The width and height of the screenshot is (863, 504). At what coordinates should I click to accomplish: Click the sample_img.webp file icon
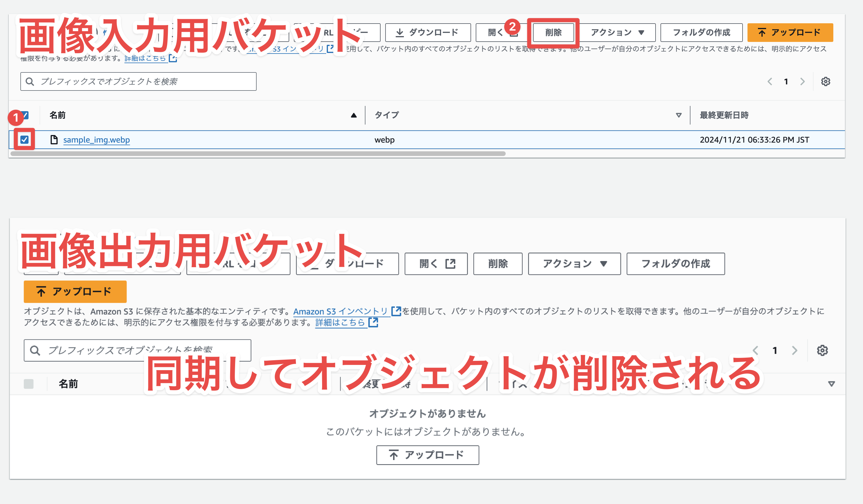click(x=54, y=140)
